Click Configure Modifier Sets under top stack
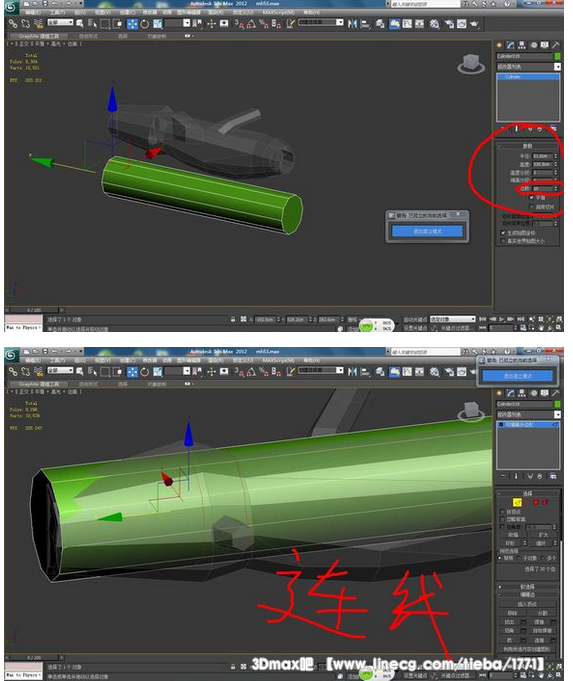The height and width of the screenshot is (681, 573). point(553,129)
